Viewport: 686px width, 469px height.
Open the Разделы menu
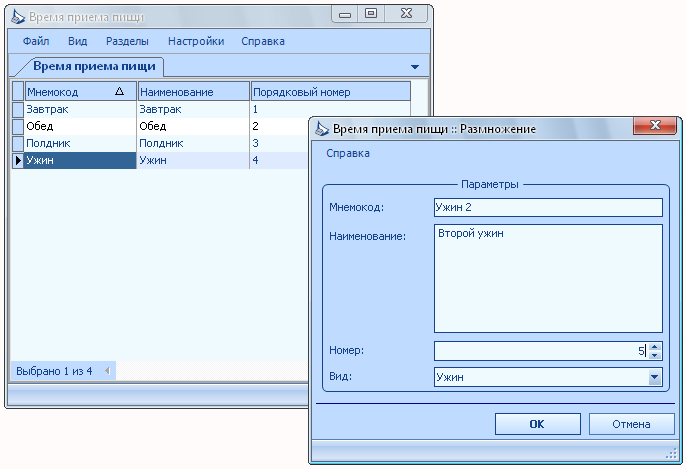[x=127, y=41]
